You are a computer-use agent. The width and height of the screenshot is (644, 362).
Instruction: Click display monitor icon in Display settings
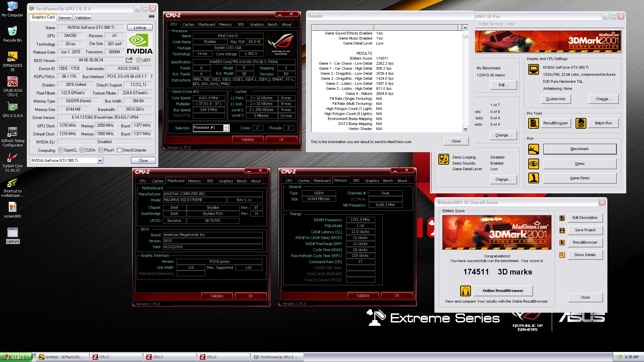(533, 69)
